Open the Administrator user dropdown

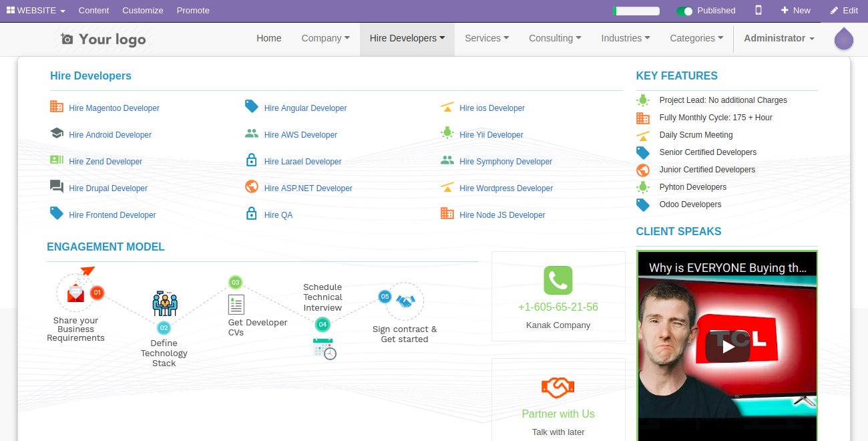[779, 38]
